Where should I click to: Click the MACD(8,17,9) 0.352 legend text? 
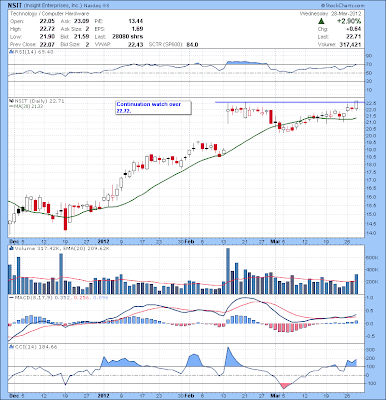[x=43, y=297]
